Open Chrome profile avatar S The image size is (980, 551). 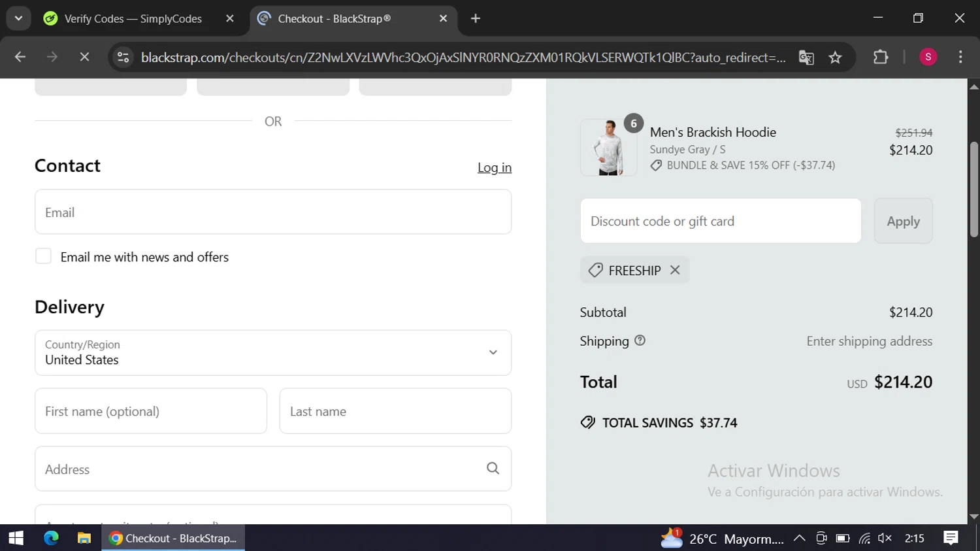(x=928, y=58)
